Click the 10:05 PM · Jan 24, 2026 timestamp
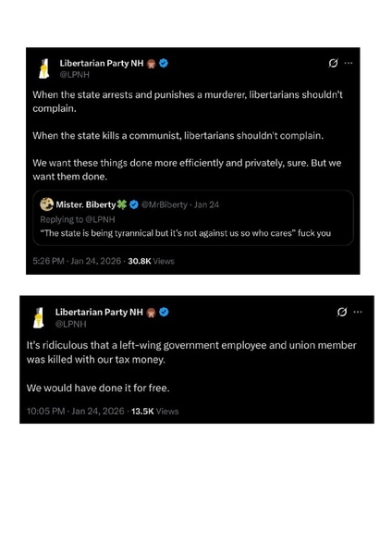This screenshot has width=392, height=555. tap(76, 411)
